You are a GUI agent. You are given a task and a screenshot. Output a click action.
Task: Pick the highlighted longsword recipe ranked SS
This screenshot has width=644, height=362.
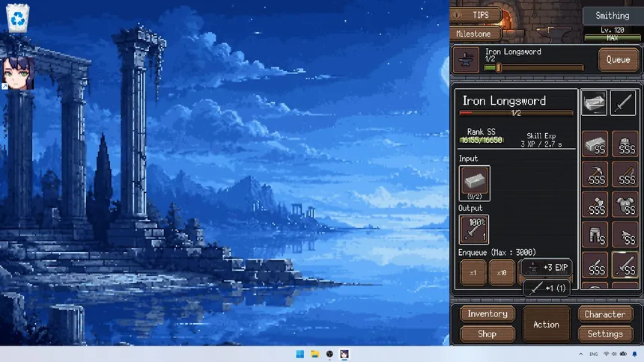625,265
